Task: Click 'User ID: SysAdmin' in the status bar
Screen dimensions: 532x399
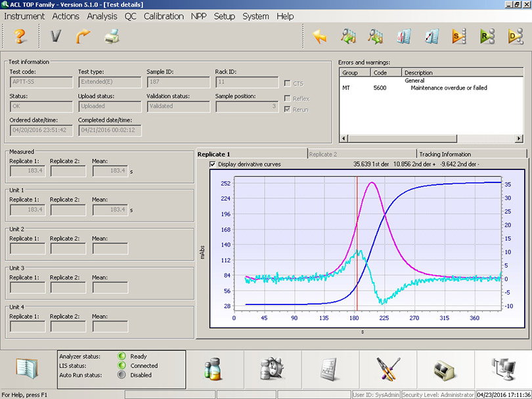Action: coord(376,395)
